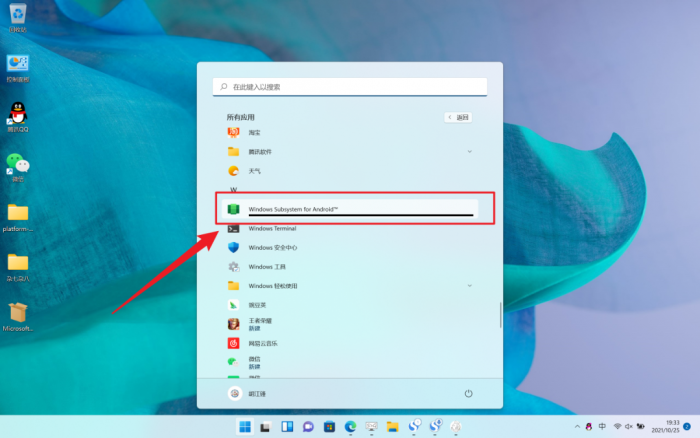The image size is (700, 438).
Task: Click the app list scrollbar
Action: click(x=500, y=315)
